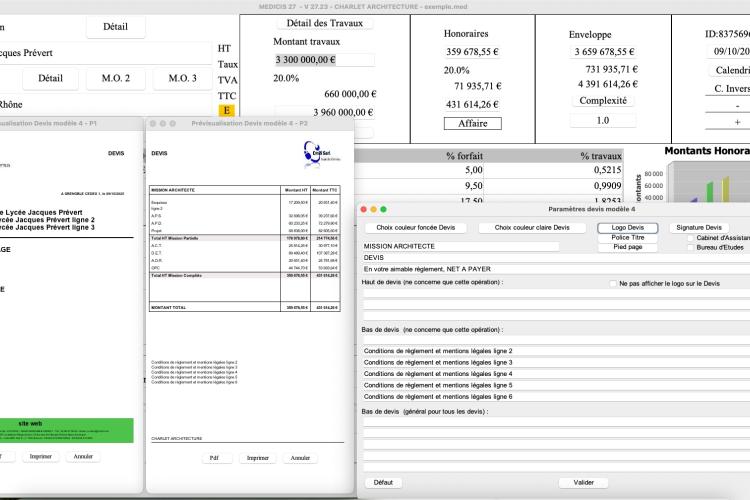
Task: Click the Honoraires 359 678,55 € value
Action: (x=472, y=52)
